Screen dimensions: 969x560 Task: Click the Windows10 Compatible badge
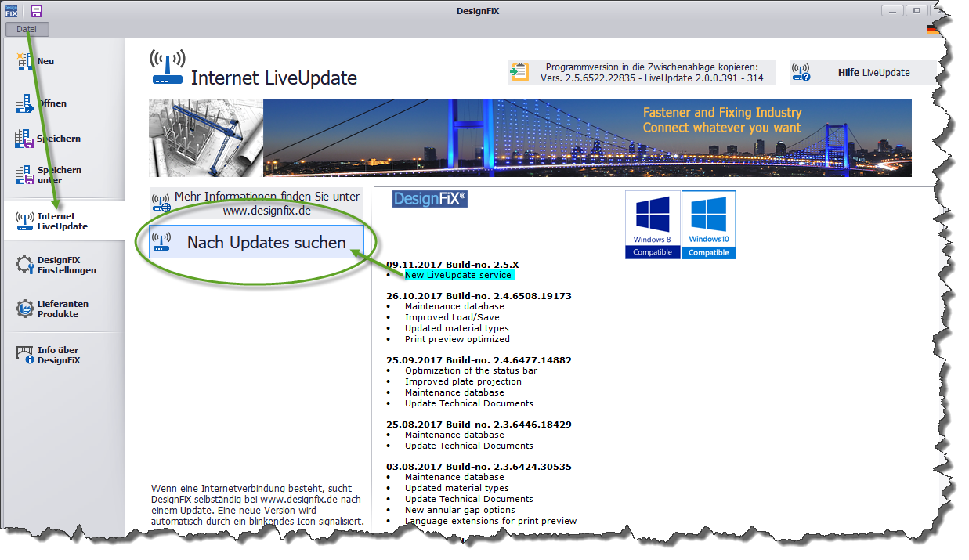tap(709, 225)
